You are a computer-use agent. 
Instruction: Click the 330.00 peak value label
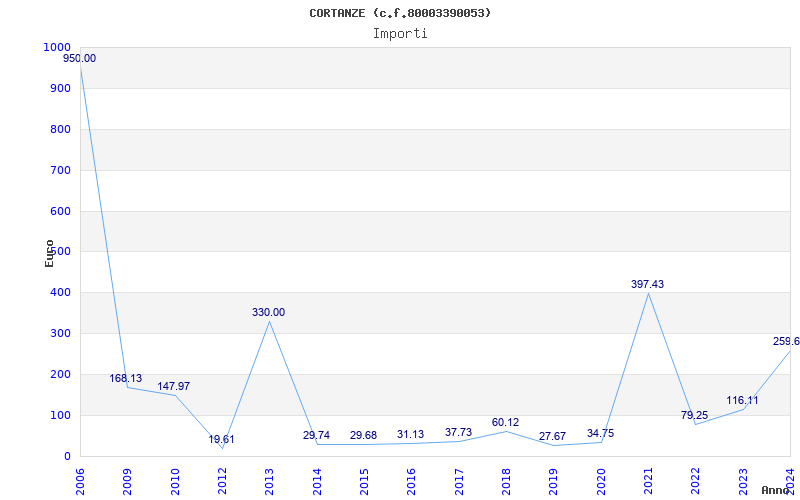click(268, 312)
